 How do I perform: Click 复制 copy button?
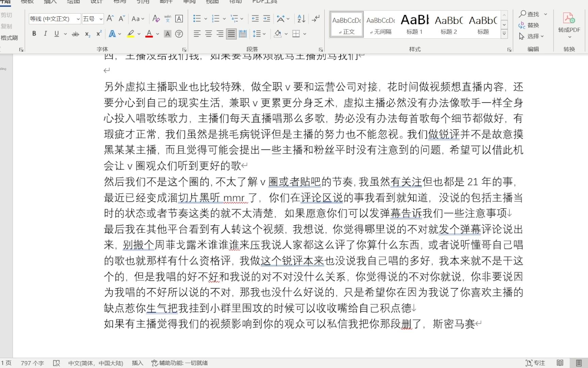click(6, 26)
